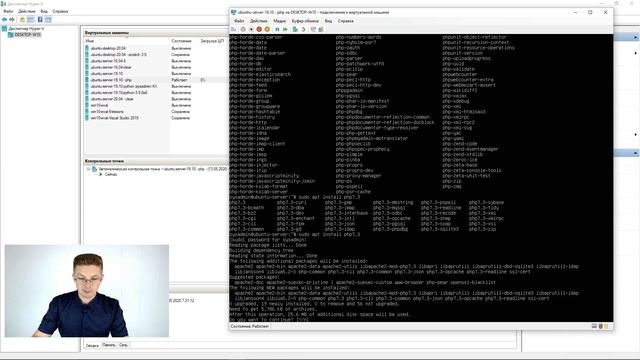Screen dimensions: 640x360
Task: Select ubuntu-desktop-20.04 scratch 3.9 VM
Action: [x=118, y=54]
